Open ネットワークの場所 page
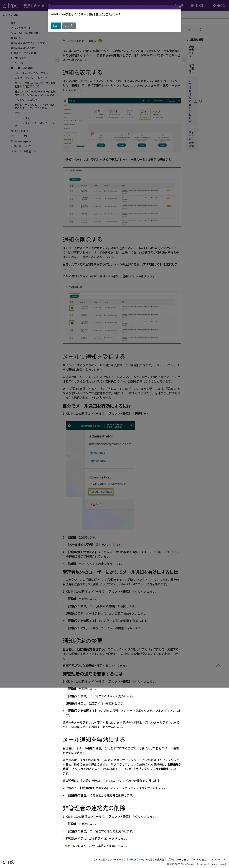229x868 pixels. pos(26,100)
